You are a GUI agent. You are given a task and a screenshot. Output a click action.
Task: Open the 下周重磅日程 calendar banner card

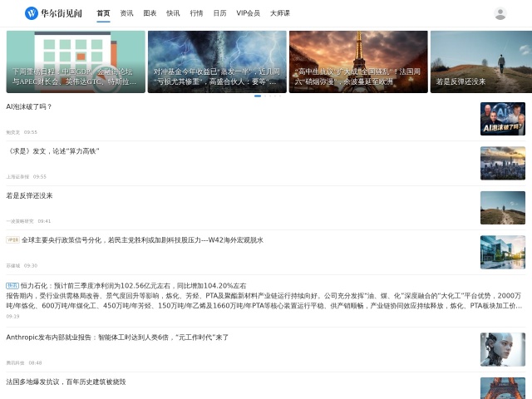(76, 62)
